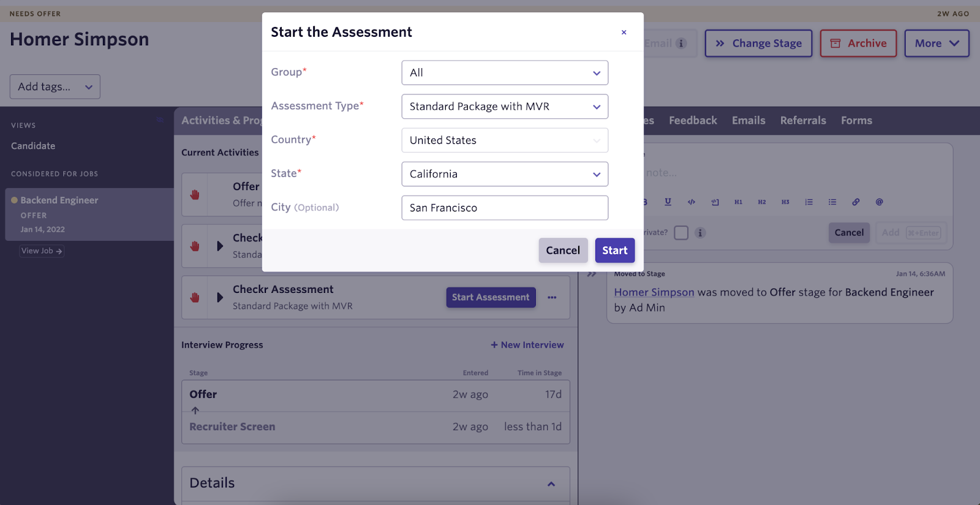Open the Group dropdown

(x=505, y=73)
